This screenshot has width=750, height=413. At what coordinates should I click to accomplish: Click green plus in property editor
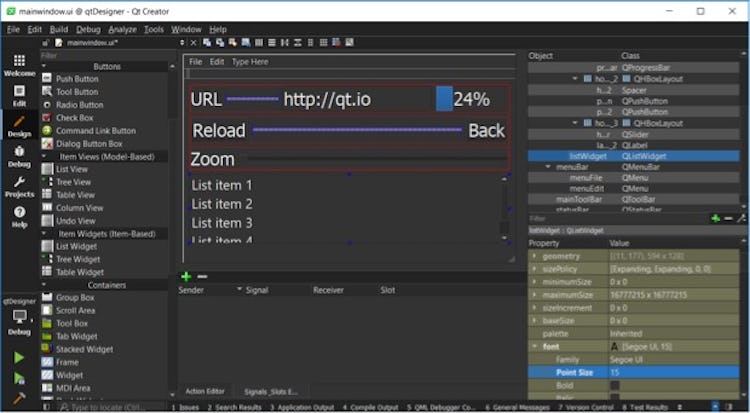click(716, 218)
